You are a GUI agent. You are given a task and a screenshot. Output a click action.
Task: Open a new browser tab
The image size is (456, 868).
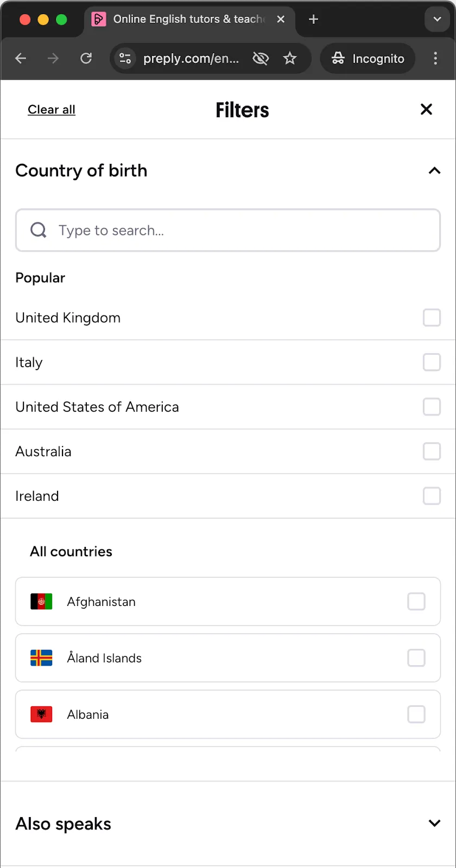(x=313, y=20)
